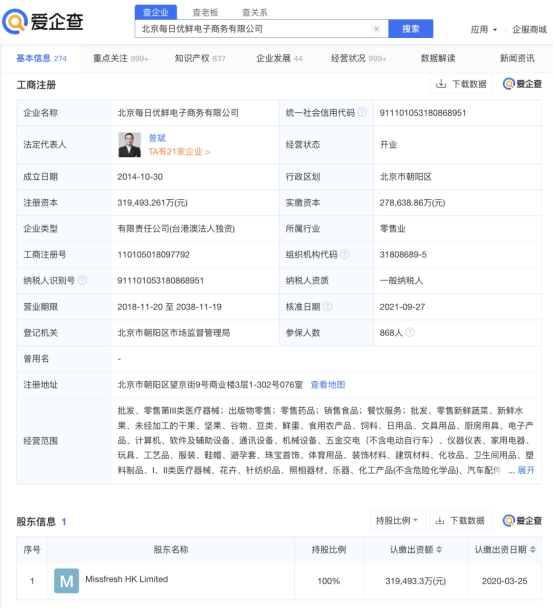
Task: Click the 登记机关 value 北京市朝阳区市场监督管理局
Action: [174, 333]
